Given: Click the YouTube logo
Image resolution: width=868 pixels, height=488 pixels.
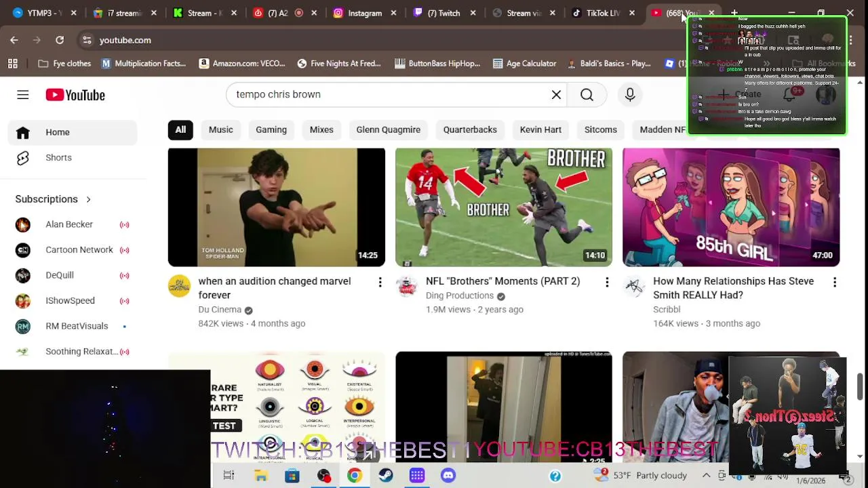Looking at the screenshot, I should tap(75, 95).
